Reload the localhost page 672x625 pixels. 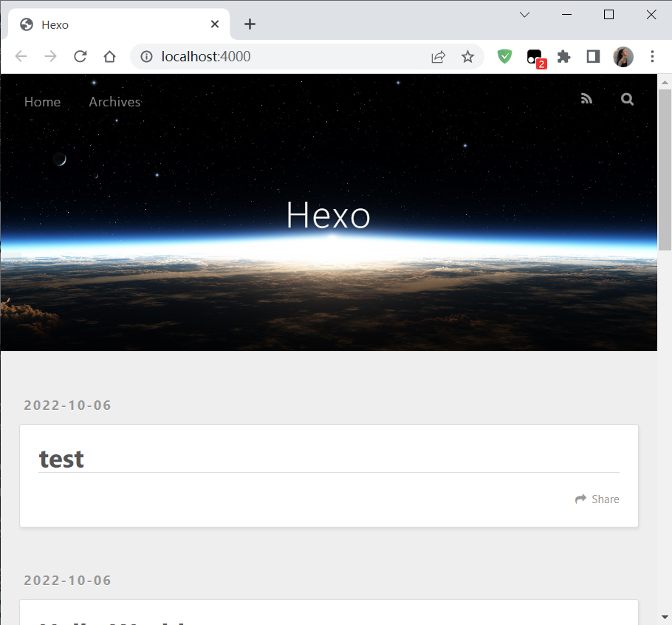80,56
